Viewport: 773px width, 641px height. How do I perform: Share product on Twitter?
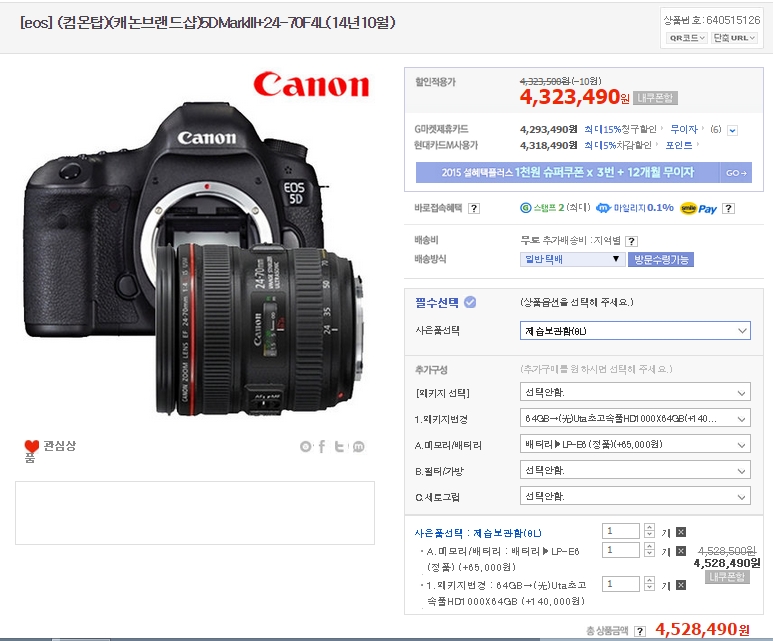(340, 447)
